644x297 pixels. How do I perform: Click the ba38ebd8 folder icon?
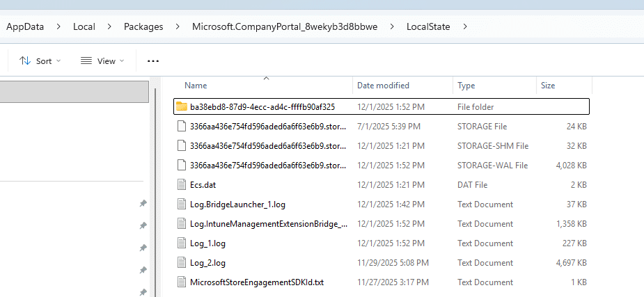182,106
